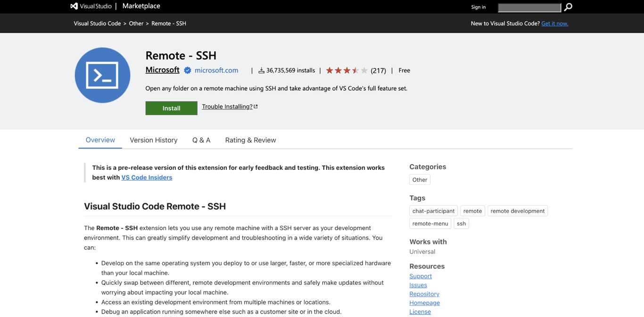This screenshot has width=644, height=317.
Task: Click the remote-menu tag
Action: (430, 224)
